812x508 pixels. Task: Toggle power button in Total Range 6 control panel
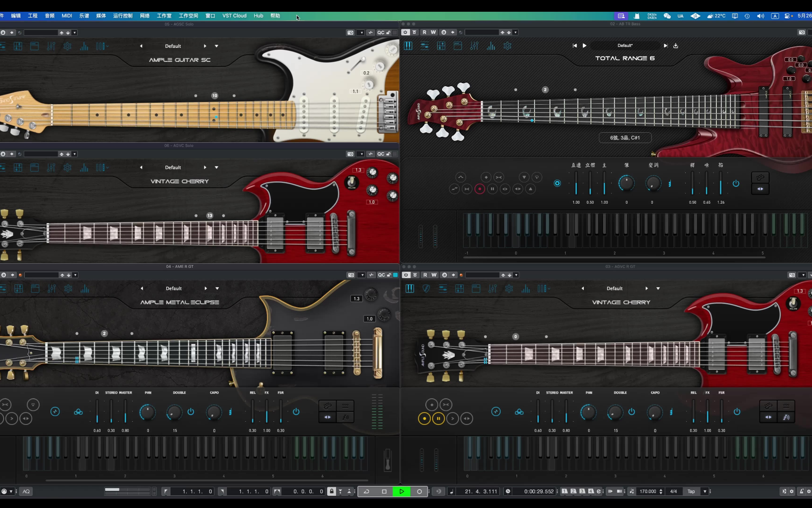pyautogui.click(x=736, y=183)
